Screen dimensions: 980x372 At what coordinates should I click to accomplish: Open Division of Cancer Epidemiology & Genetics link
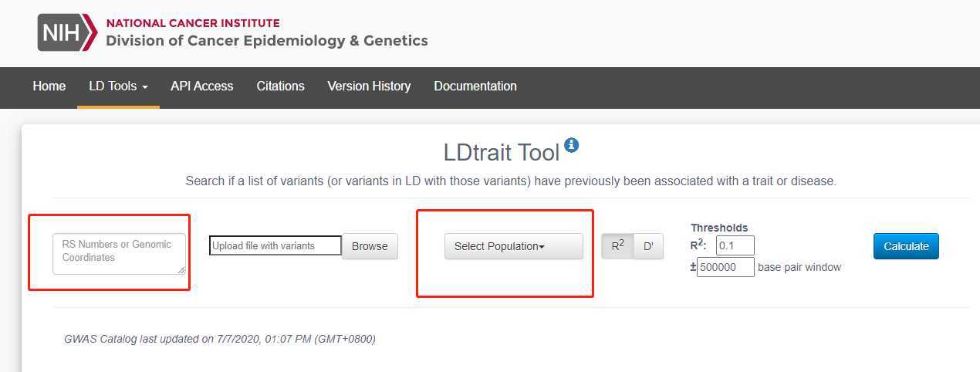pyautogui.click(x=267, y=41)
